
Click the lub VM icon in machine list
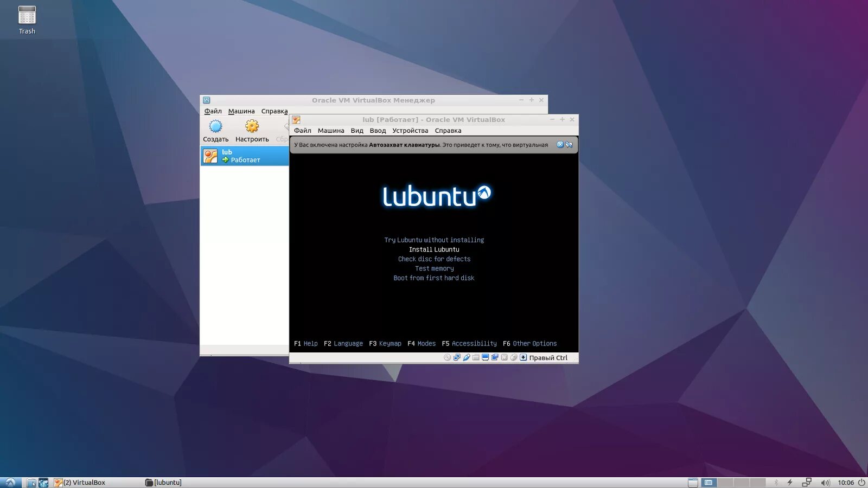click(210, 156)
